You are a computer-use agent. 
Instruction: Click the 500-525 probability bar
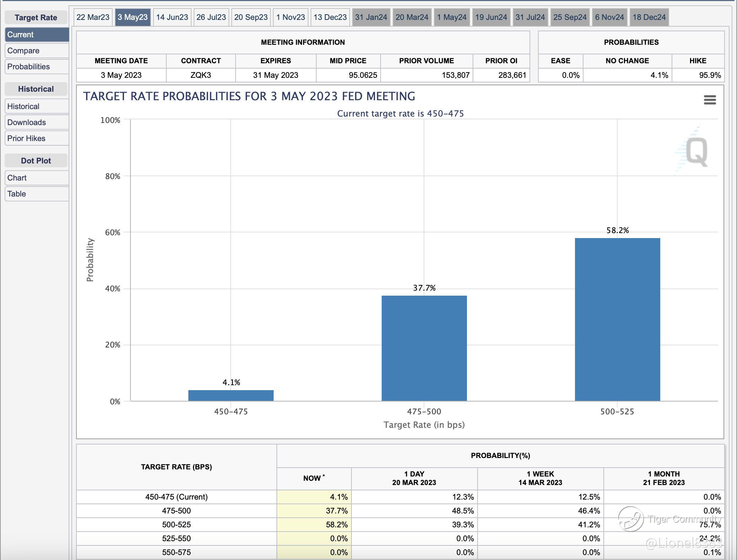(x=617, y=319)
